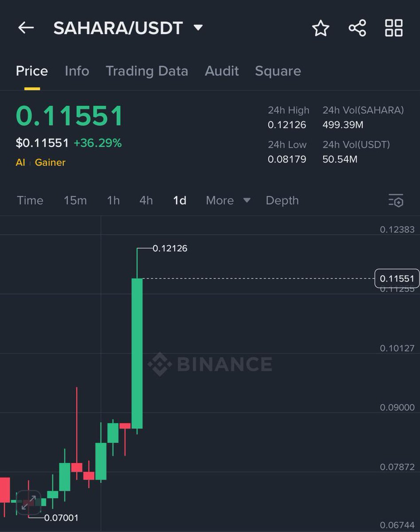Viewport: 420px width, 532px height.
Task: Expand chart to fullscreen icon
Action: [29, 503]
